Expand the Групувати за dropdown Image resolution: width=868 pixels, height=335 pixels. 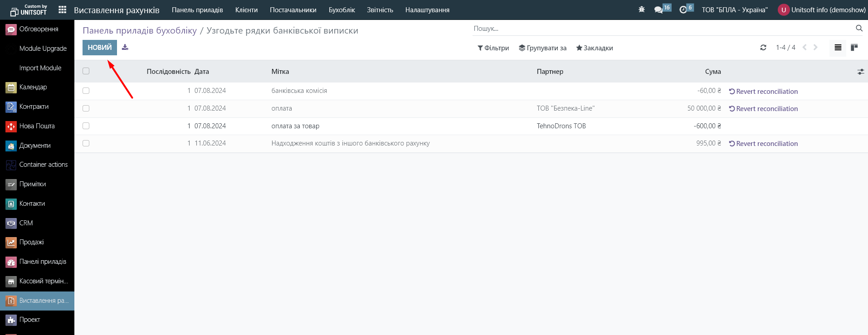(542, 48)
